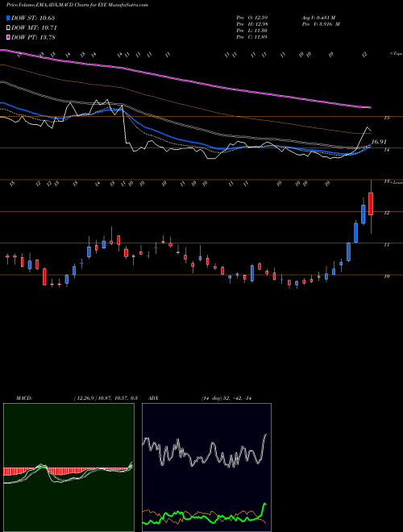Click the ADX values '(14 day) 52, +42, -14'
Screen dimensions: 403x532
coord(228,398)
